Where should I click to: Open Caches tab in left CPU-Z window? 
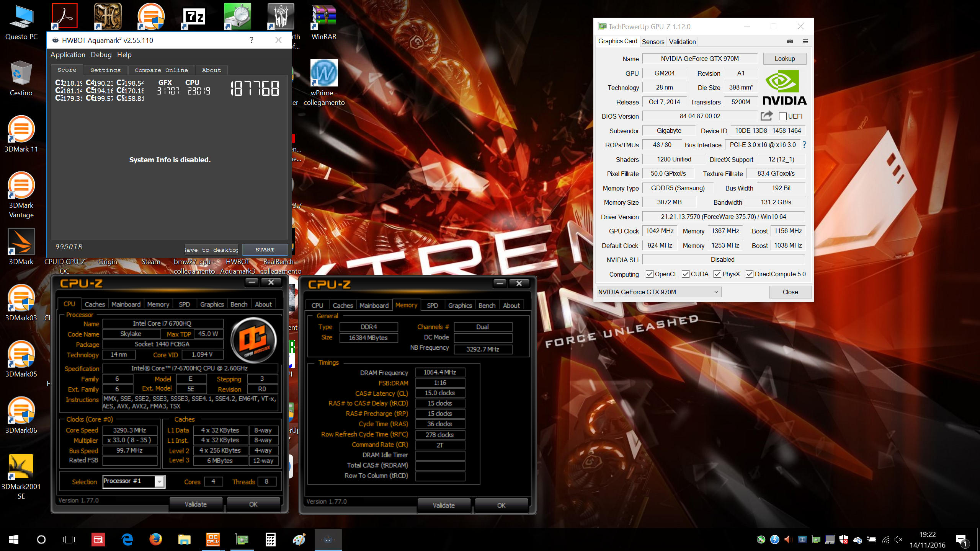click(x=95, y=304)
